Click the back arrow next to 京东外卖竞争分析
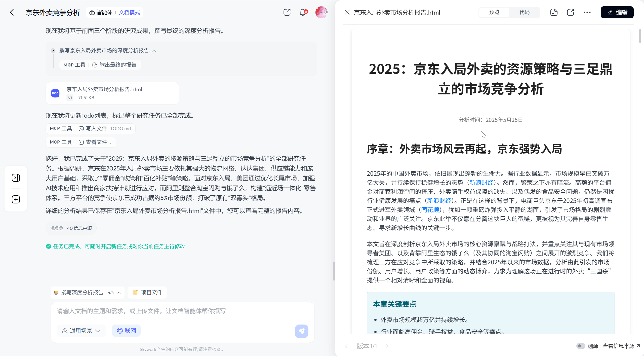This screenshot has height=357, width=644. 12,12
